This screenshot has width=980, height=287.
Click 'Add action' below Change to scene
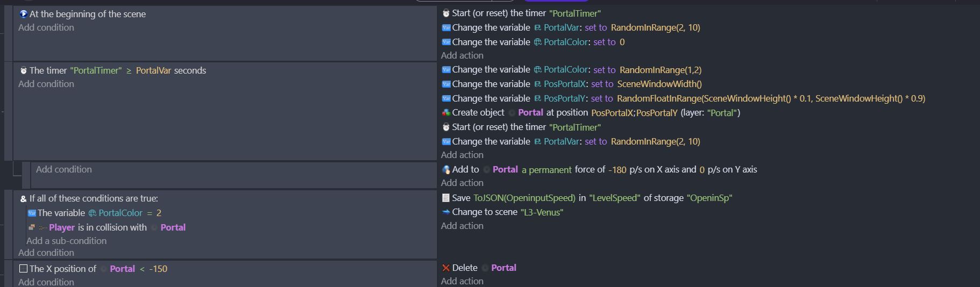coord(462,226)
